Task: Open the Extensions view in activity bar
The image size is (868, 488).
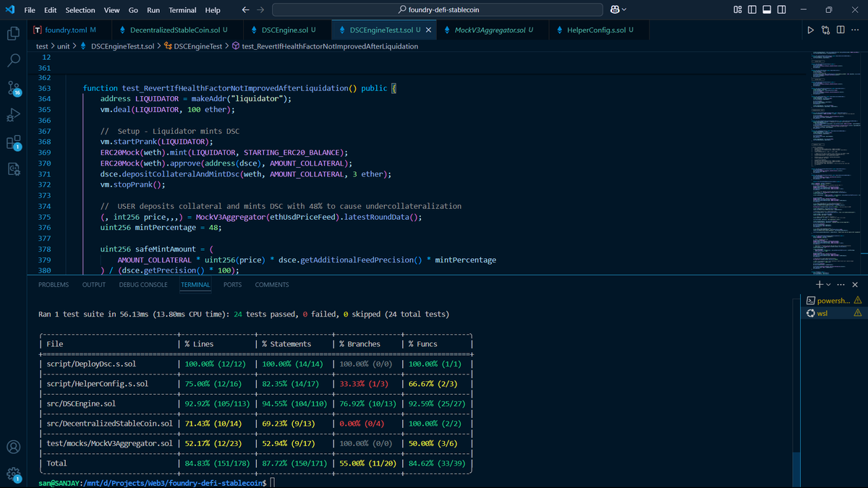Action: point(13,142)
